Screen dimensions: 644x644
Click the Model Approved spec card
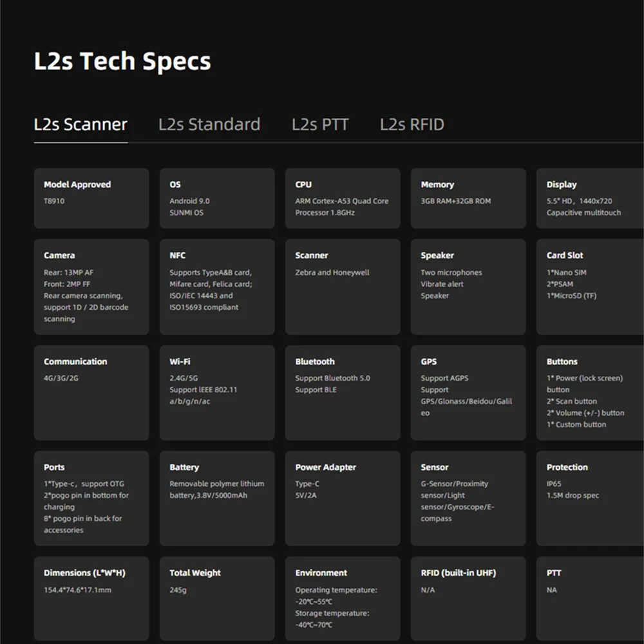click(91, 198)
